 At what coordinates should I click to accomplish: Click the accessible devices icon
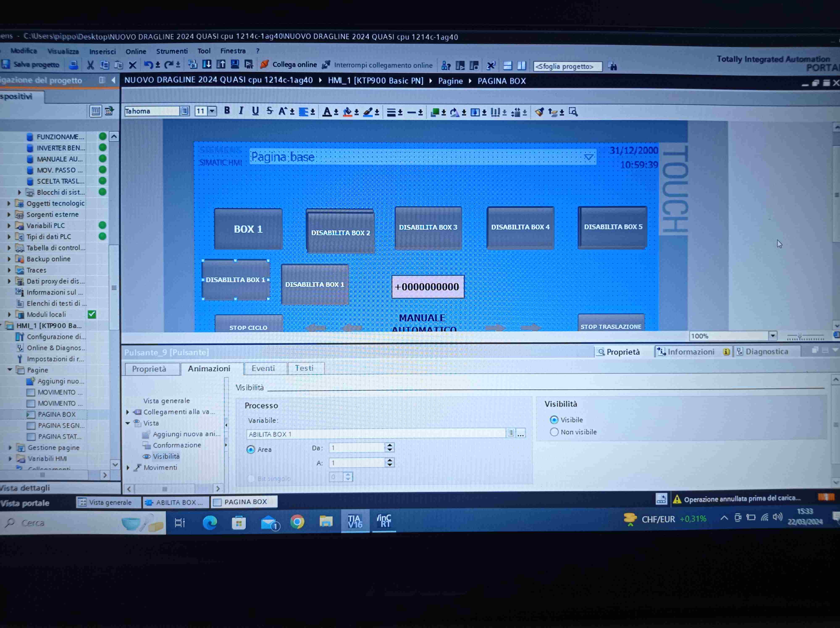point(446,66)
